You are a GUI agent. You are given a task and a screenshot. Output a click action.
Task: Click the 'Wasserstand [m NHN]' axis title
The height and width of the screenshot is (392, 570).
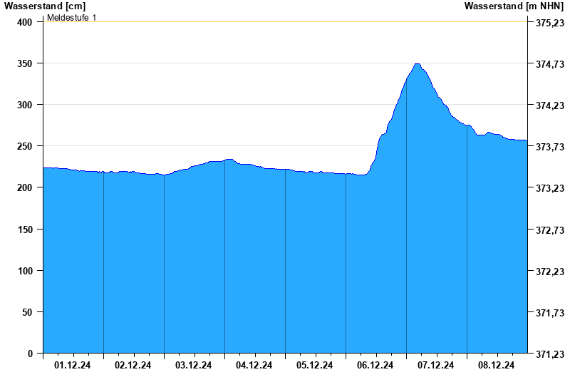point(514,6)
